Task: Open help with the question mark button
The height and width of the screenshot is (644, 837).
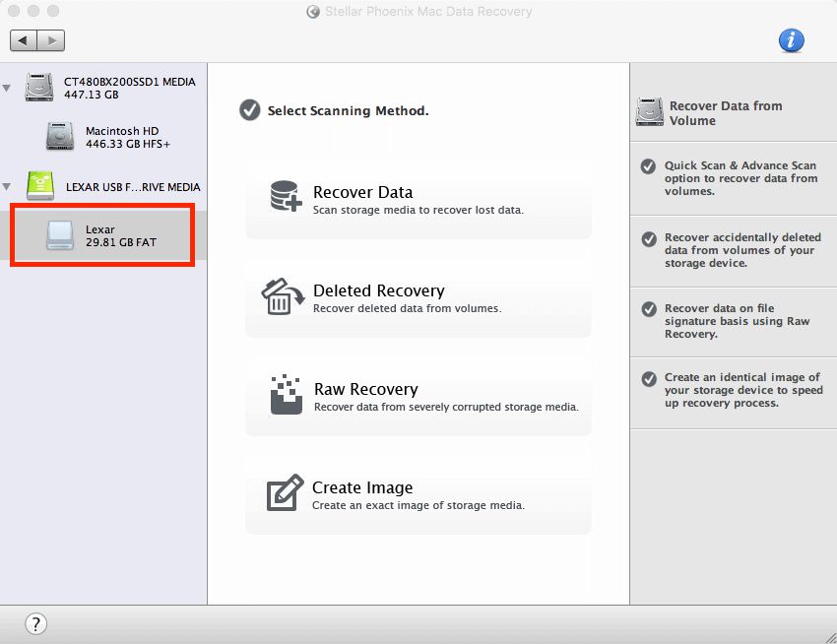Action: [x=35, y=623]
